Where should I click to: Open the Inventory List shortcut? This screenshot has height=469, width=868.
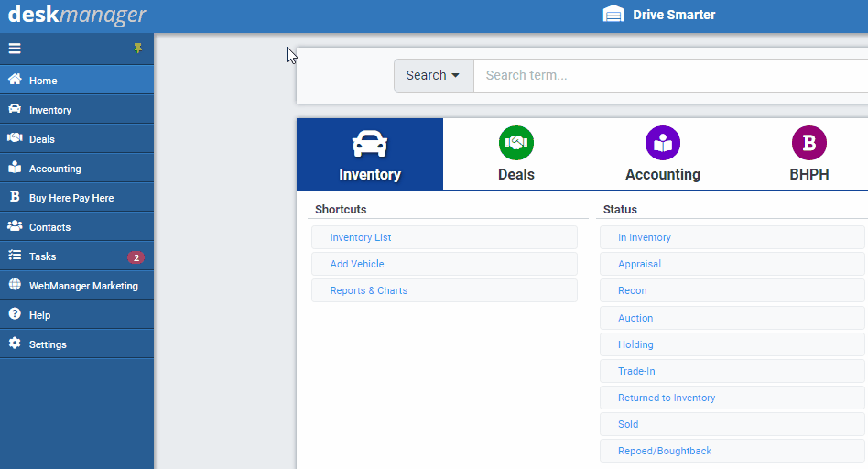361,237
